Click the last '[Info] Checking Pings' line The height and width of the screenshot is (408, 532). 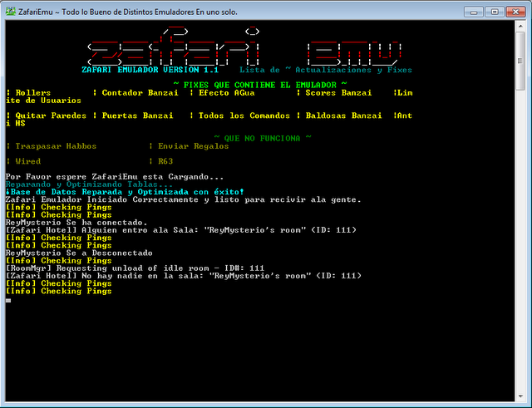pos(59,291)
